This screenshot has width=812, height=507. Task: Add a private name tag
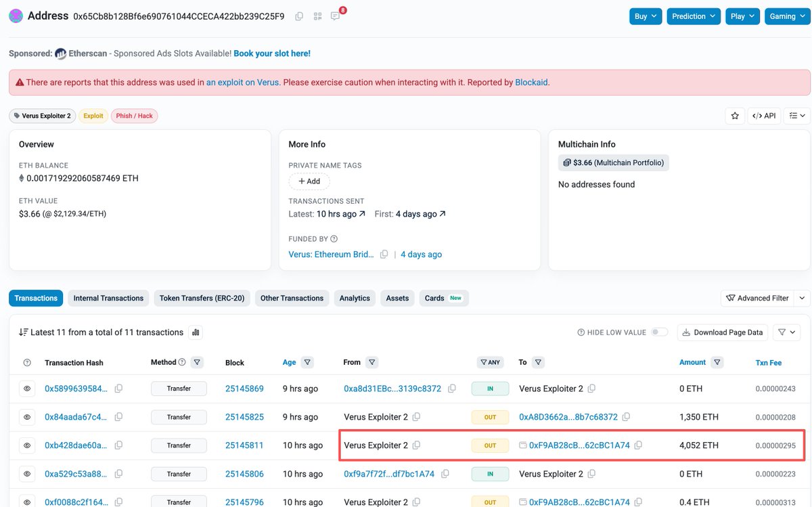[x=309, y=181]
